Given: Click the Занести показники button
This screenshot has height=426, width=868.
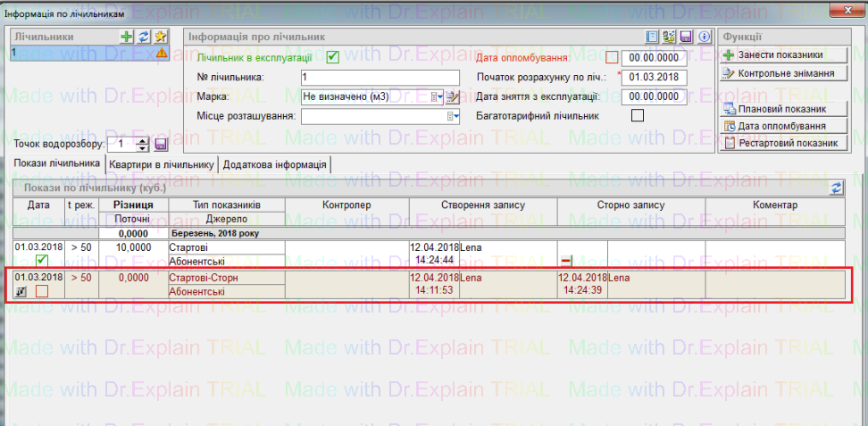Looking at the screenshot, I should (781, 55).
